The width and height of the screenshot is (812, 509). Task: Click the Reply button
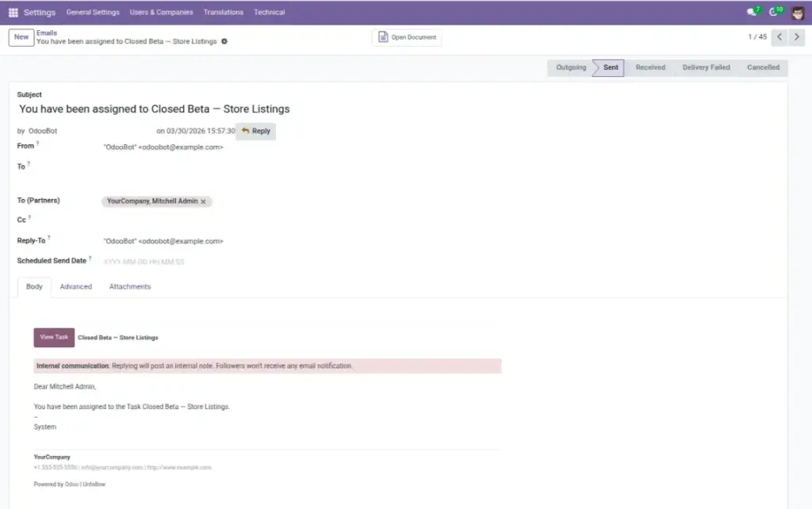(x=256, y=131)
